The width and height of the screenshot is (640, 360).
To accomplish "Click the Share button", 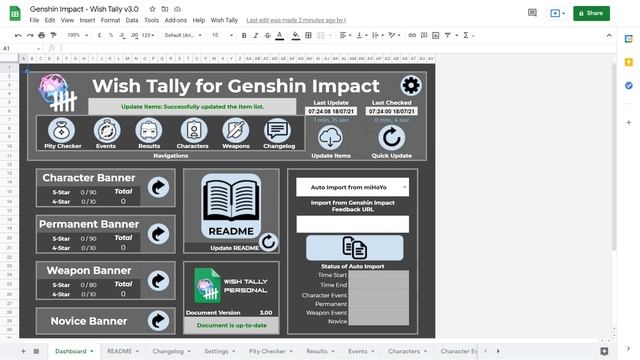I will [x=591, y=13].
